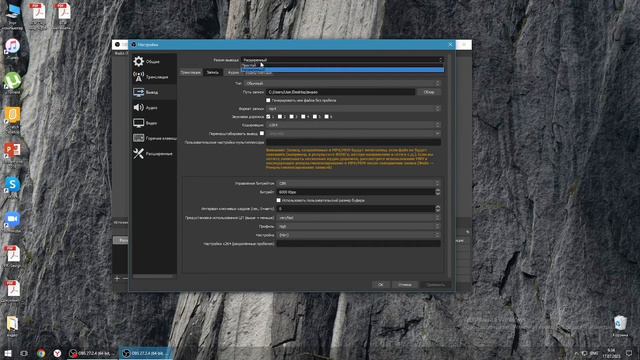Viewport: 640px width, 360px height.
Task: Open the CPU usage preset dropdown showing veryfast
Action: pos(359,218)
